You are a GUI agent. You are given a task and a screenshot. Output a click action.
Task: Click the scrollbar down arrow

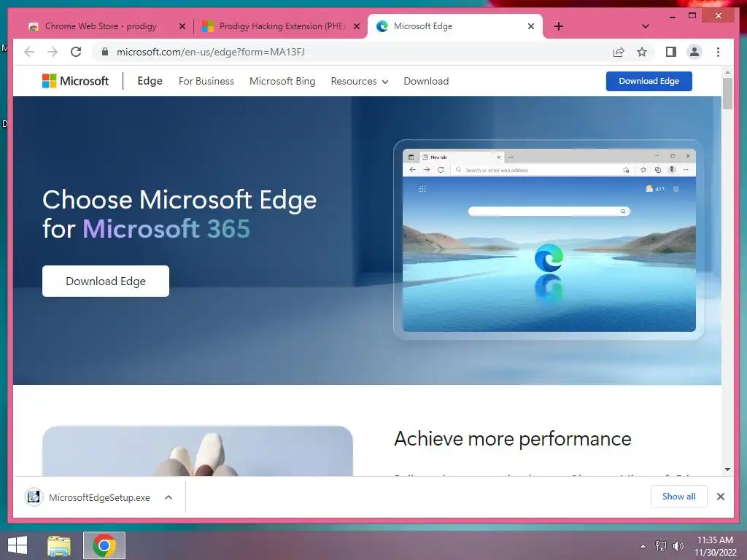click(x=727, y=470)
